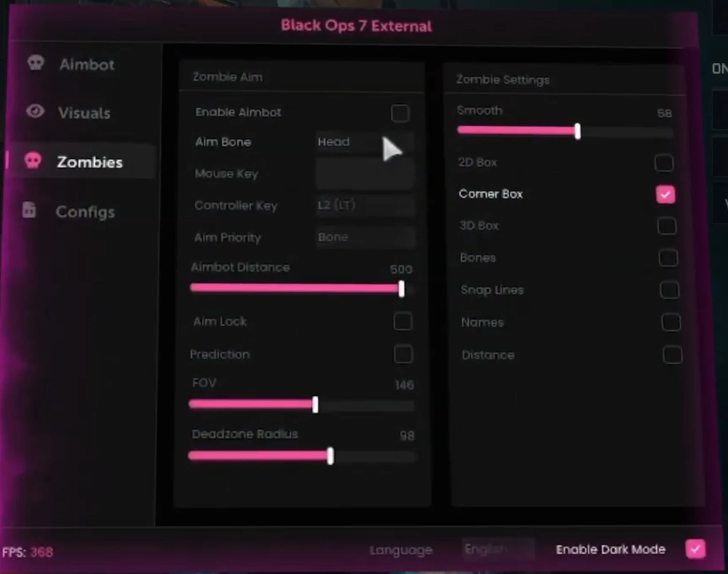
Task: Click the Deadzone Radius value 98
Action: click(407, 436)
